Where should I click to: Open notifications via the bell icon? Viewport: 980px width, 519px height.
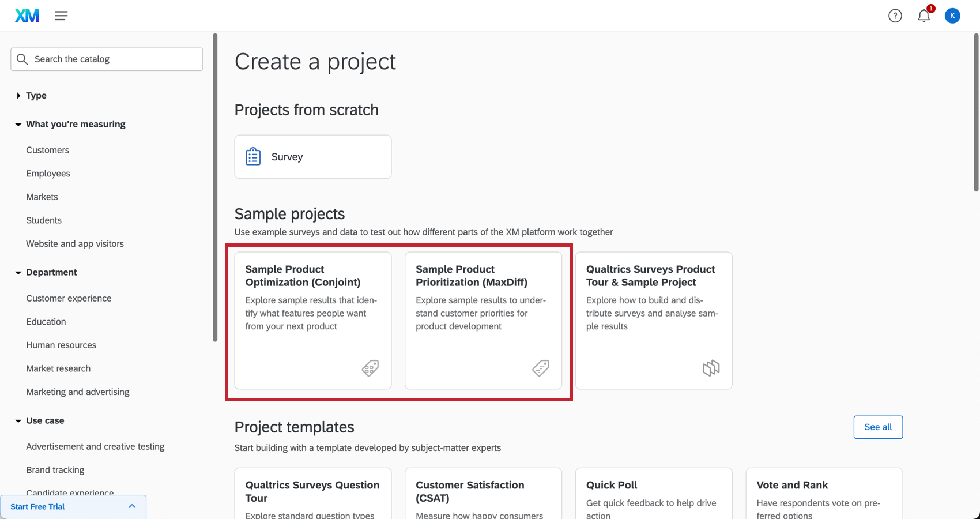(924, 16)
